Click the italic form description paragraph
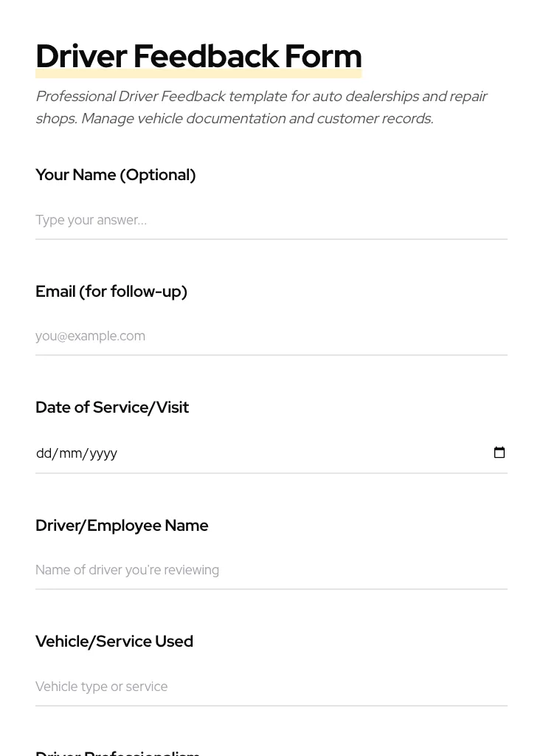This screenshot has width=543, height=756. pos(261,108)
